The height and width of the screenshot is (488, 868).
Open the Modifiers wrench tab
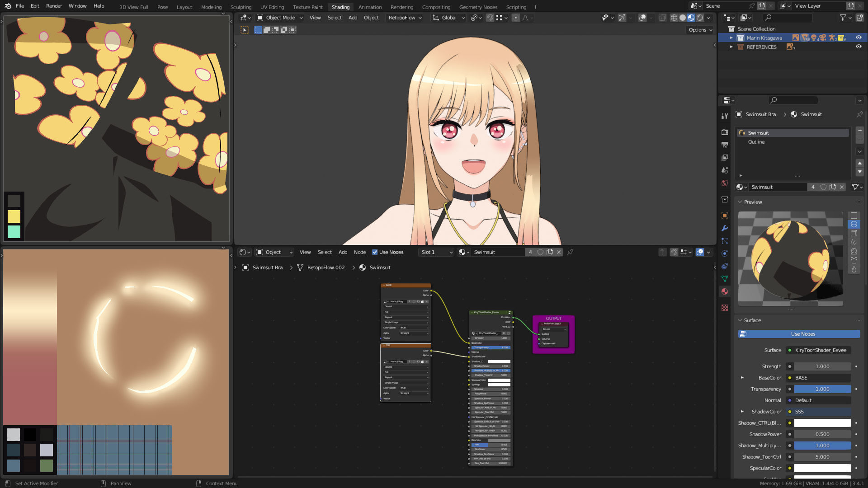point(725,228)
